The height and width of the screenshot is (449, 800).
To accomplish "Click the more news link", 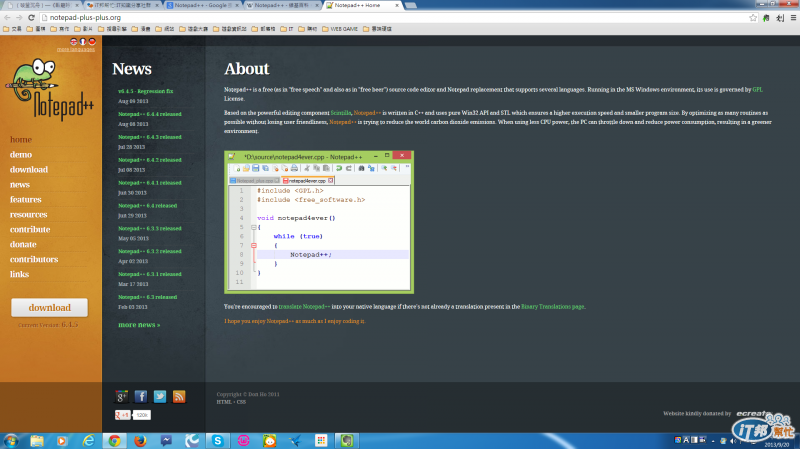I will (x=139, y=325).
